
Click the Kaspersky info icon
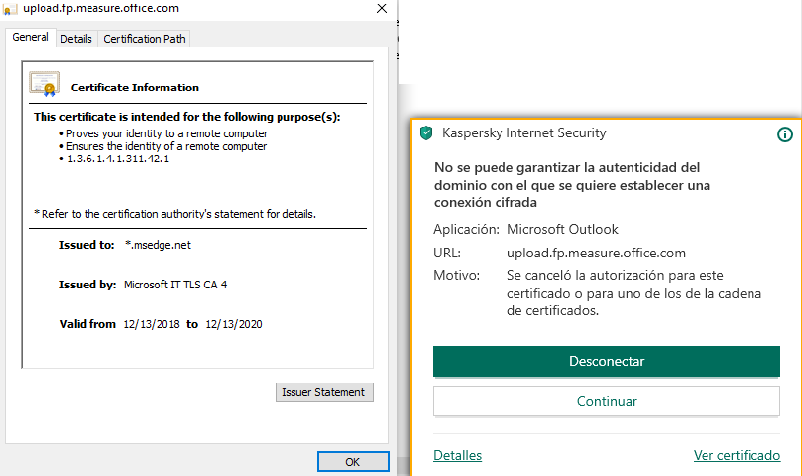pos(785,134)
